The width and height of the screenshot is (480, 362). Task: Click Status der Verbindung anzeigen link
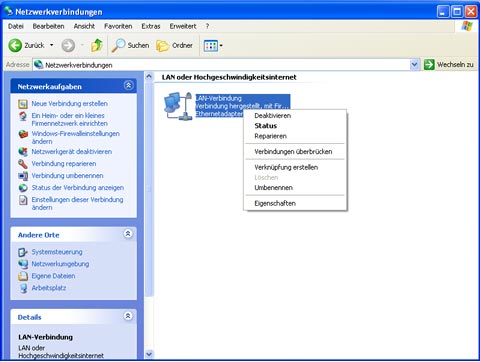tap(78, 188)
